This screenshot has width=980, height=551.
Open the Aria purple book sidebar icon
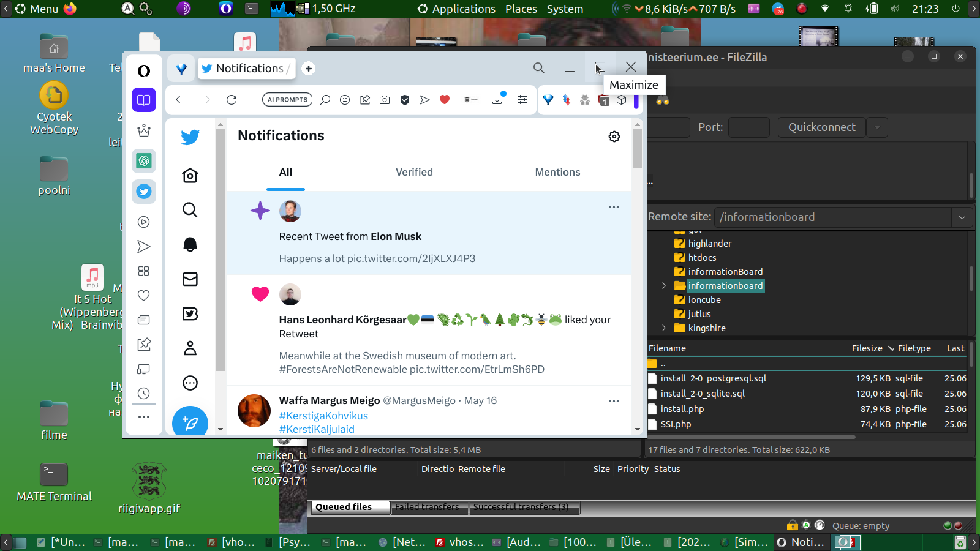click(144, 100)
